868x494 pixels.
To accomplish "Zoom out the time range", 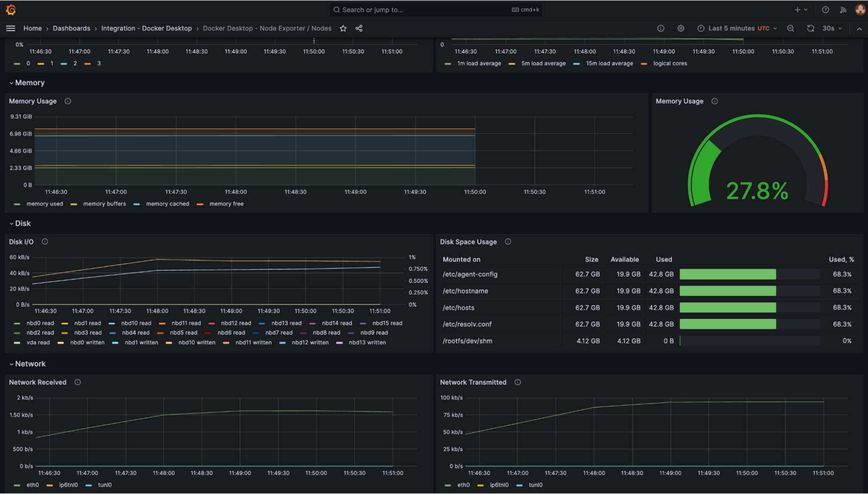I will (x=790, y=28).
